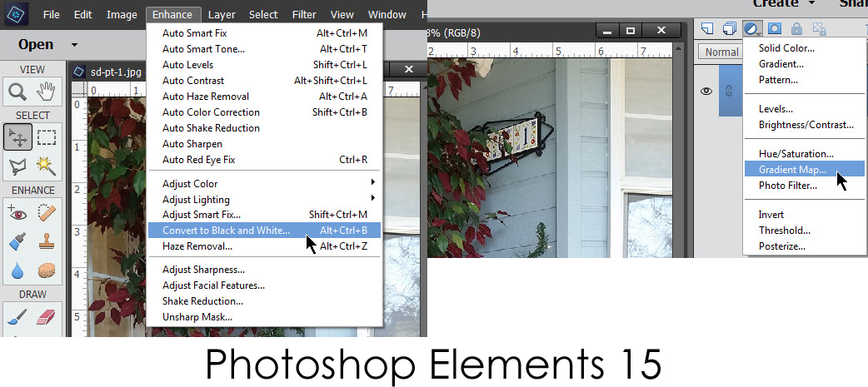Select the Zoom tool
The width and height of the screenshot is (868, 387).
pos(17,92)
